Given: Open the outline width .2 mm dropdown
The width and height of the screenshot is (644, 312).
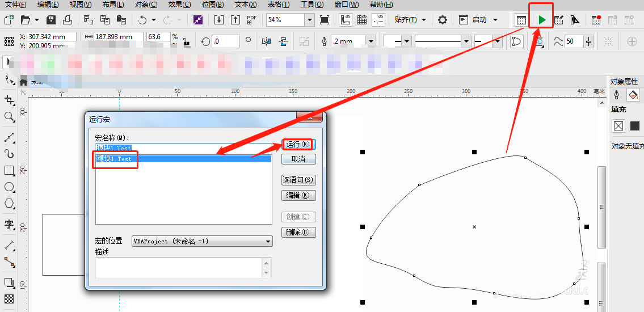Looking at the screenshot, I should [x=371, y=41].
